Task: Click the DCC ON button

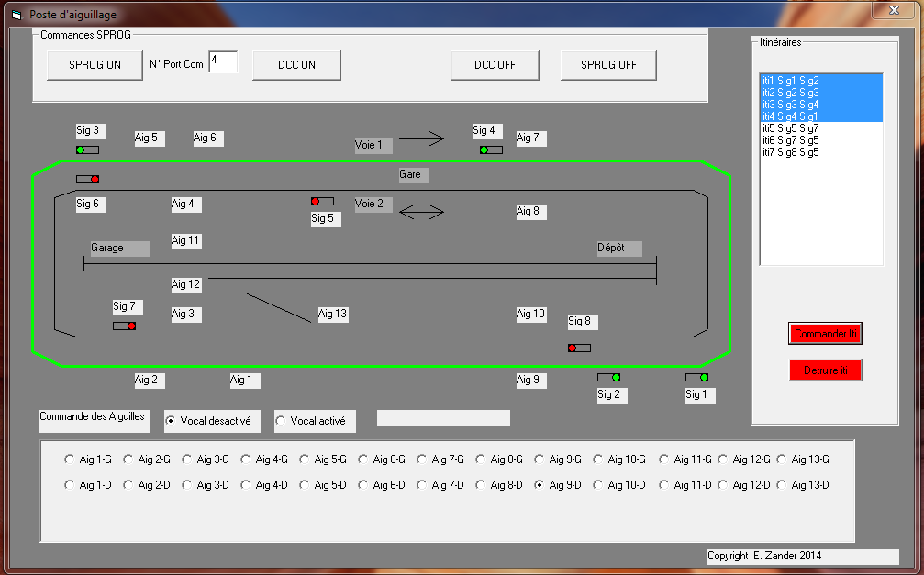Action: tap(296, 65)
